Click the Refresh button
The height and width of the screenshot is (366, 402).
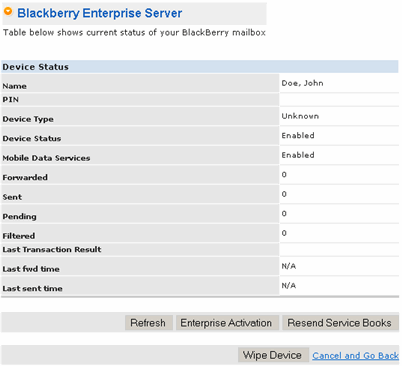point(149,323)
